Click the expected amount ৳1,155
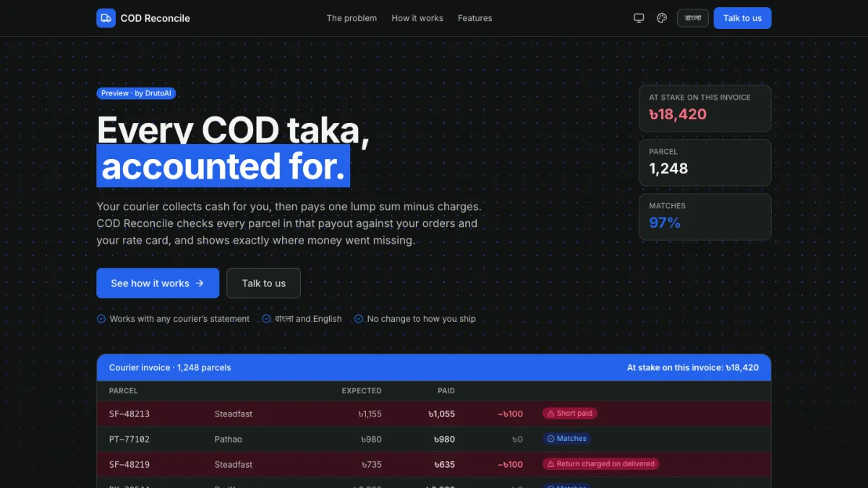 tap(370, 414)
